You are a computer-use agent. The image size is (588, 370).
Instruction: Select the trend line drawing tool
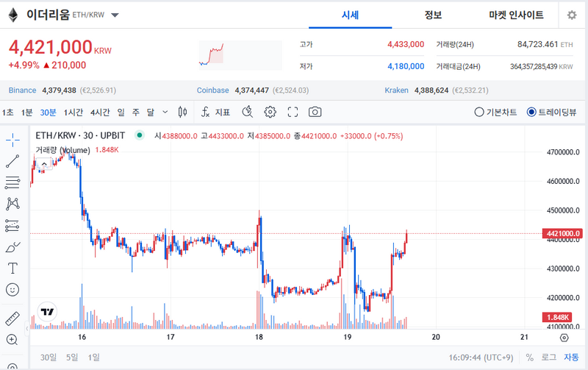point(12,161)
